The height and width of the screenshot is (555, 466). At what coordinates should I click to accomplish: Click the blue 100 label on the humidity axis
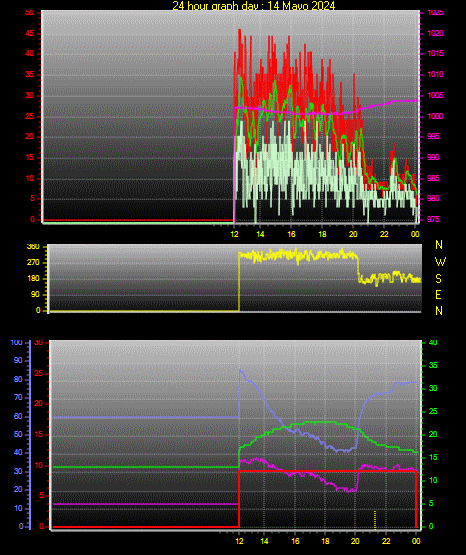click(17, 343)
